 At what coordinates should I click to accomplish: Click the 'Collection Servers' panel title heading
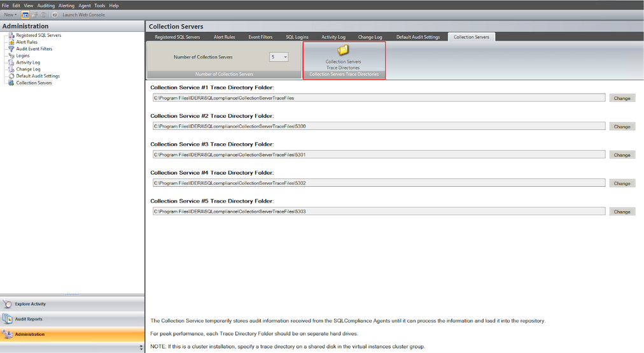[176, 26]
